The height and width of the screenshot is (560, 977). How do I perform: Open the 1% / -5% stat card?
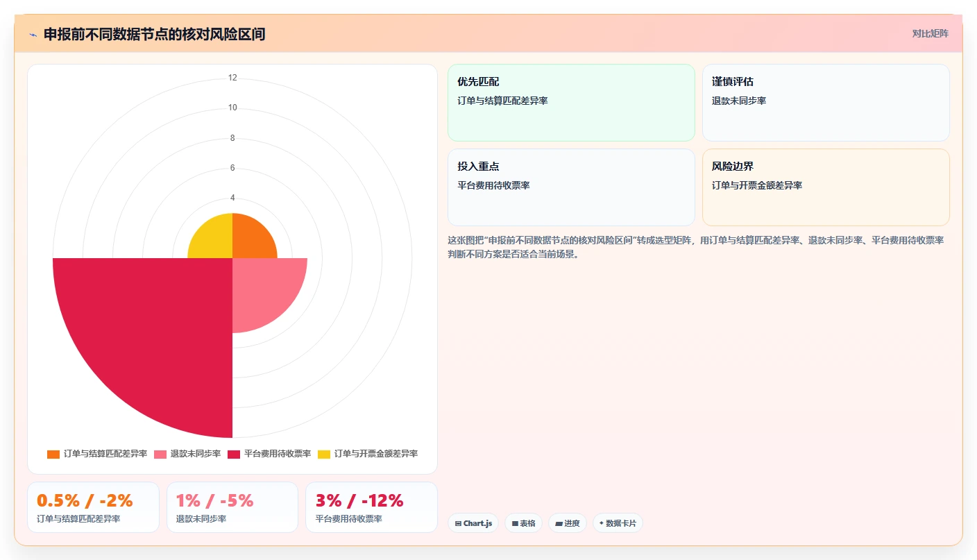point(232,507)
